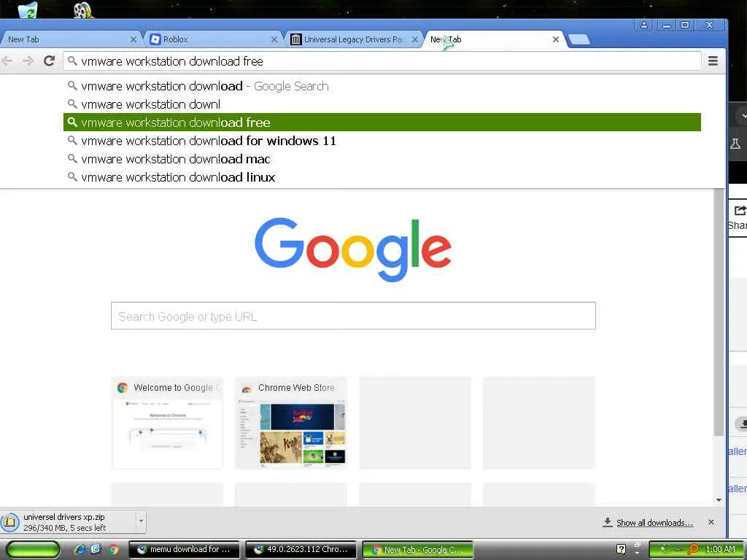747x560 pixels.
Task: Open the film reel desktop icon
Action: tap(83, 9)
